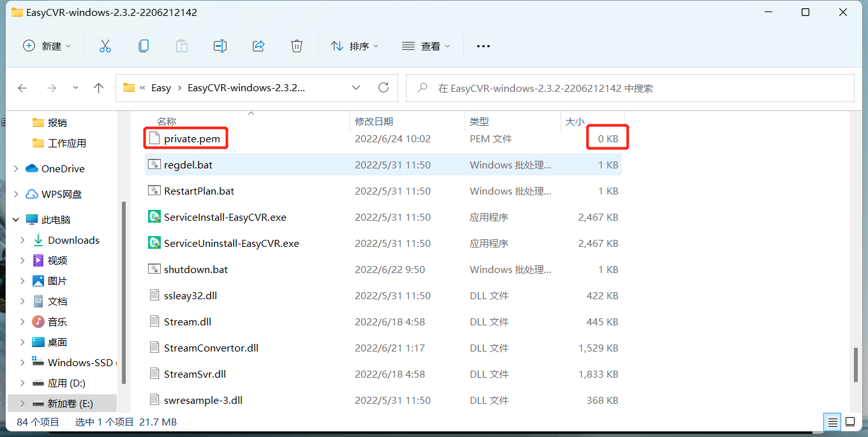
Task: Click the Share icon in toolbar
Action: 258,46
